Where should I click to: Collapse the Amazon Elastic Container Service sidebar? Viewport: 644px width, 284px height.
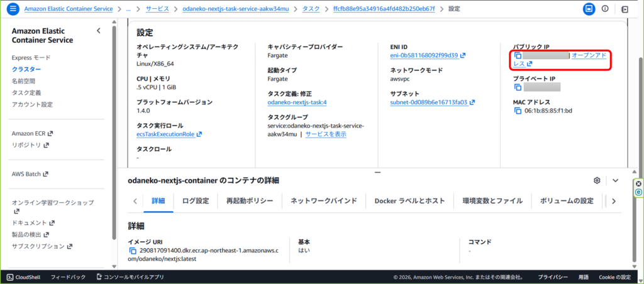[x=98, y=31]
